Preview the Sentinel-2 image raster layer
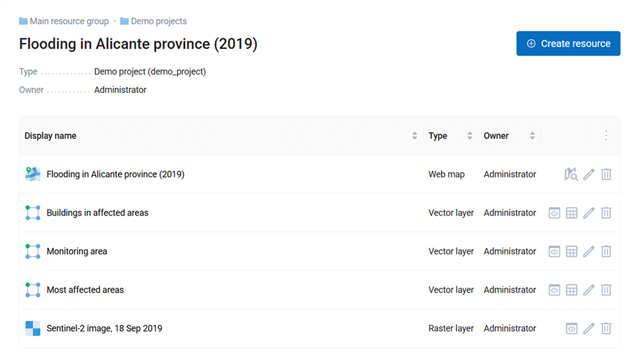The height and width of the screenshot is (349, 644). click(x=572, y=329)
